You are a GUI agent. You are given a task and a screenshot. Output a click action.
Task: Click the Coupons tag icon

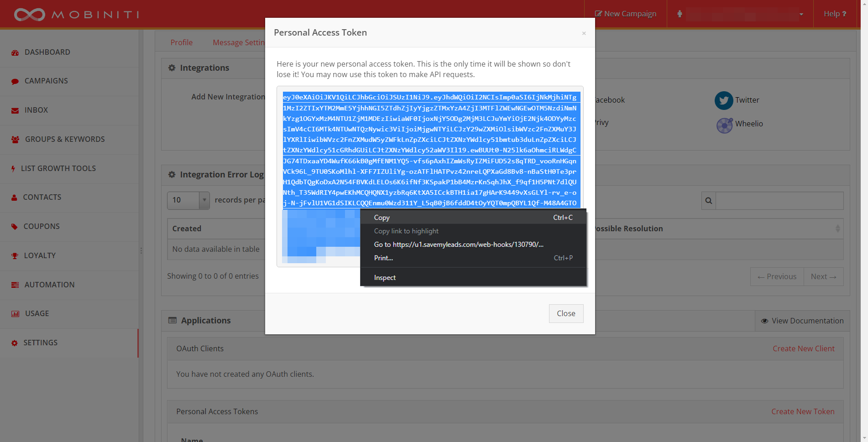pyautogui.click(x=15, y=227)
